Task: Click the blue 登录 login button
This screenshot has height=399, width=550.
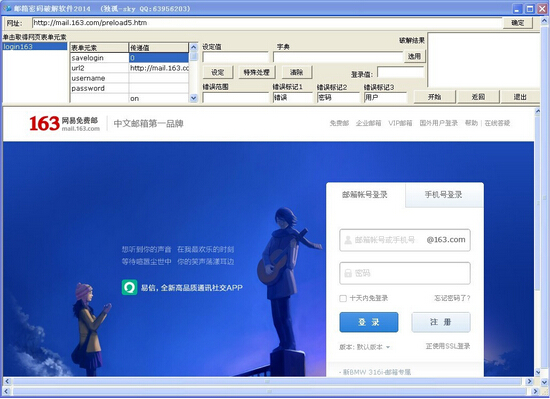Action: pyautogui.click(x=369, y=322)
